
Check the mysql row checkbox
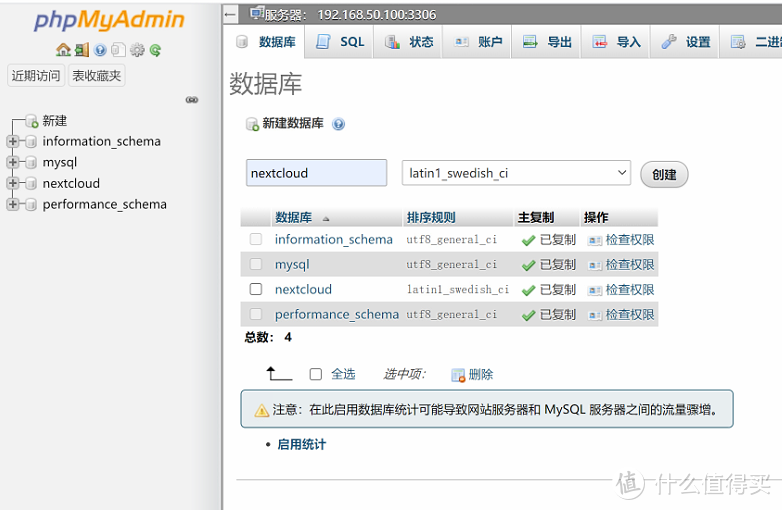tap(256, 264)
